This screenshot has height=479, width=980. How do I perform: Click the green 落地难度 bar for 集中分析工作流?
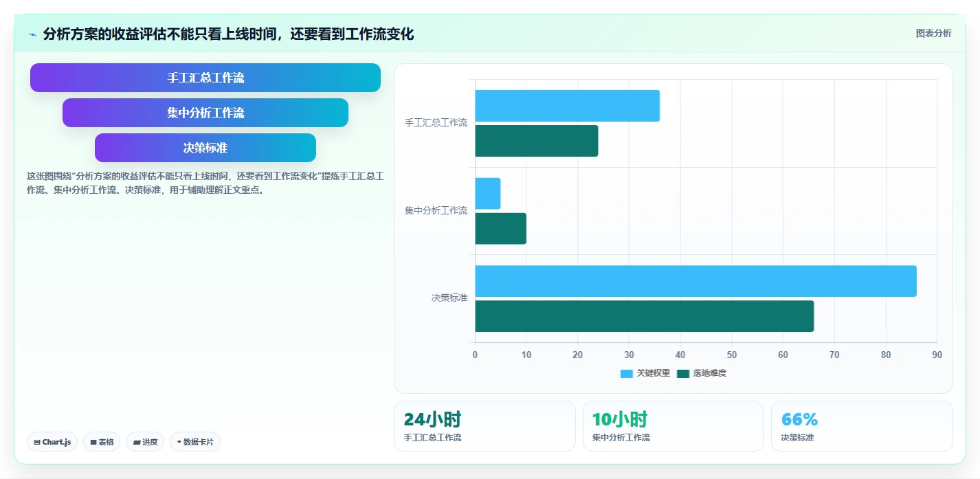500,228
